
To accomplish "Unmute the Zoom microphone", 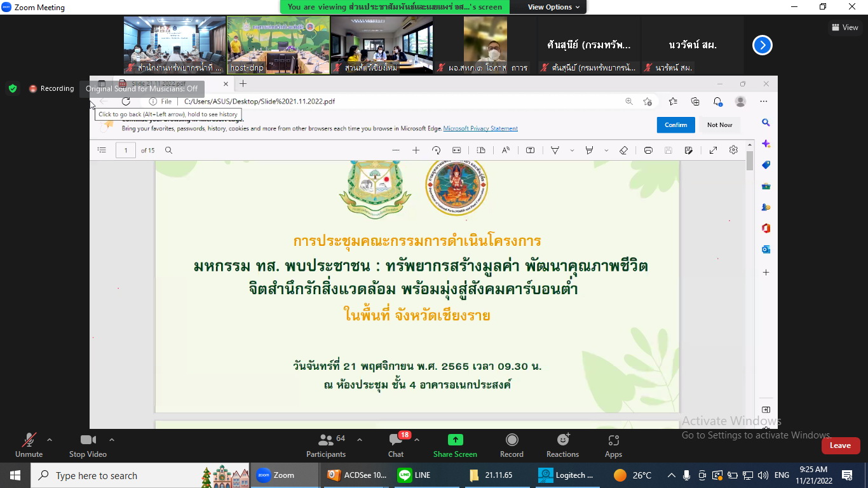I will click(29, 445).
